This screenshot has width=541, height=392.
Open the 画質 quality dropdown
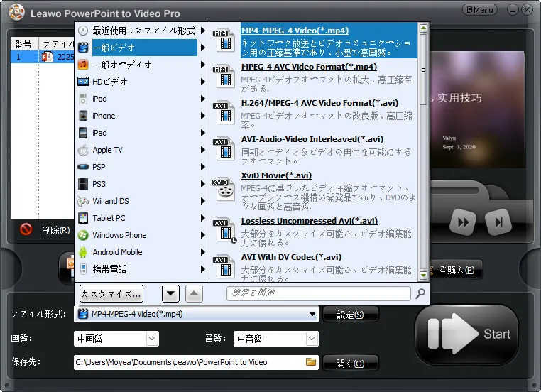click(152, 339)
